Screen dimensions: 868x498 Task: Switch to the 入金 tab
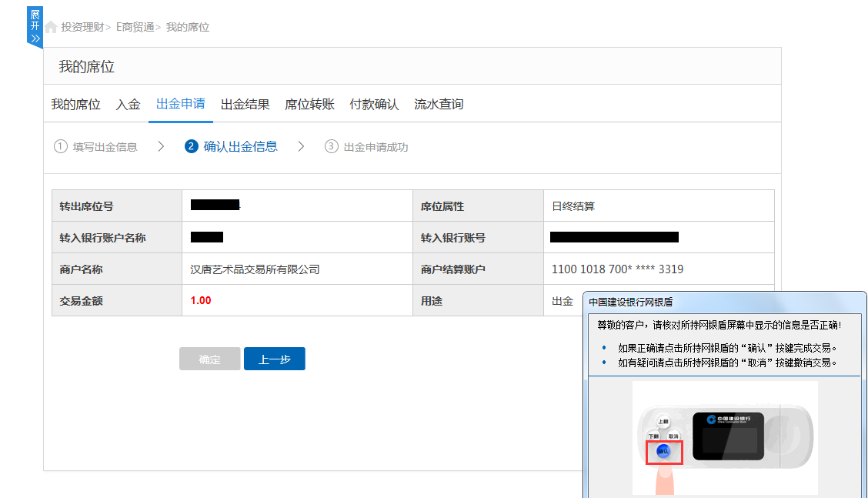coord(128,104)
